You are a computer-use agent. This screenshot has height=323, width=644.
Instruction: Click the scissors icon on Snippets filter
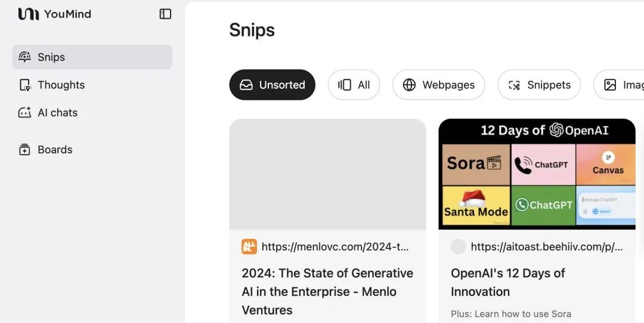(x=515, y=85)
